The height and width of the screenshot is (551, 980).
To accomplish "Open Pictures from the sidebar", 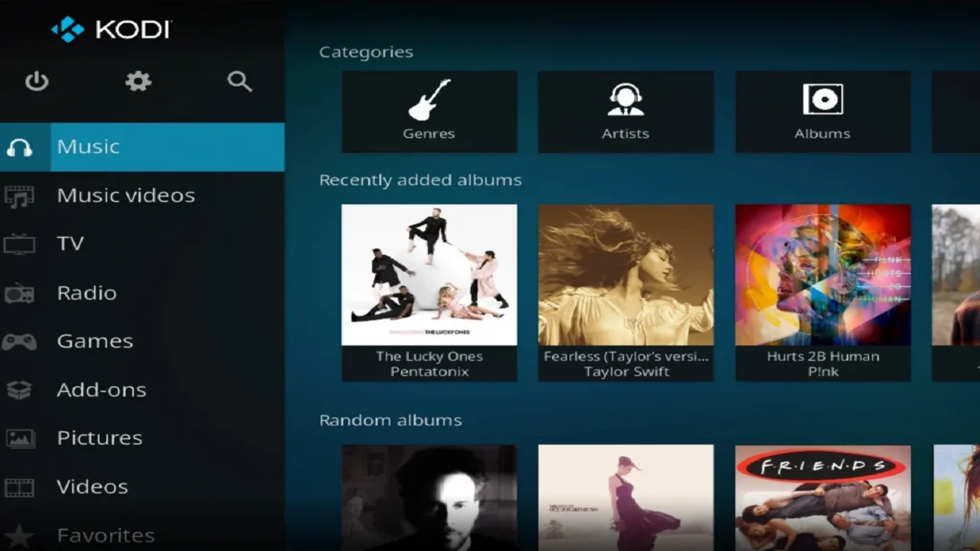I will 100,439.
